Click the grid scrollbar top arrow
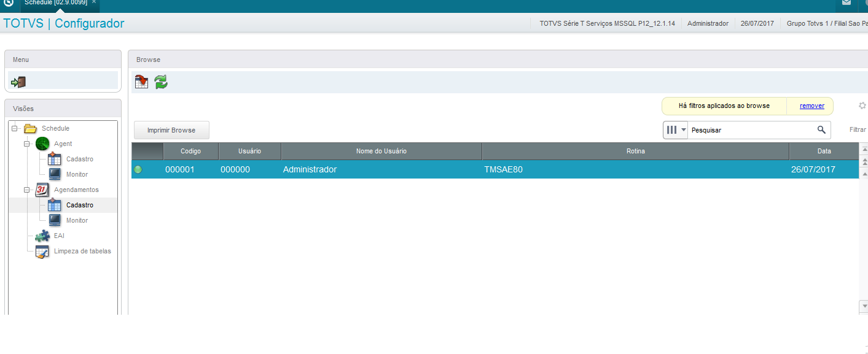The image size is (868, 354). tap(864, 149)
